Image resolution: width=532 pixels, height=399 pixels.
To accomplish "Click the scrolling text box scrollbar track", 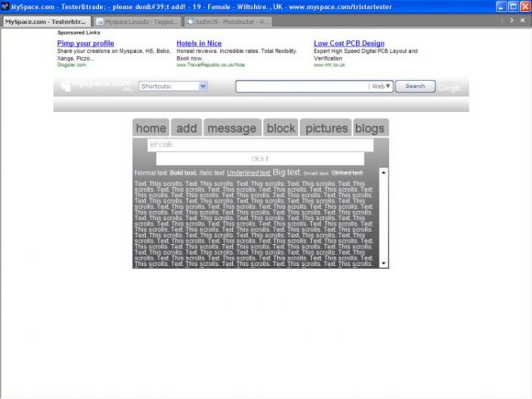I will coord(383,217).
